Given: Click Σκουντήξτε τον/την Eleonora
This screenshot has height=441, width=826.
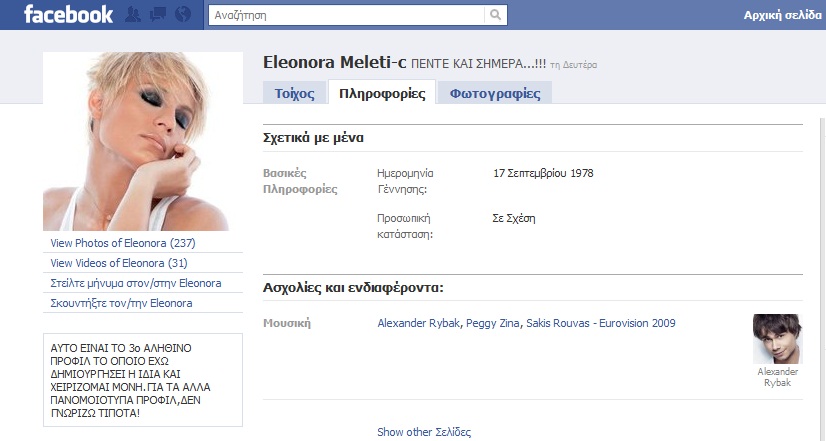Looking at the screenshot, I should click(x=121, y=303).
